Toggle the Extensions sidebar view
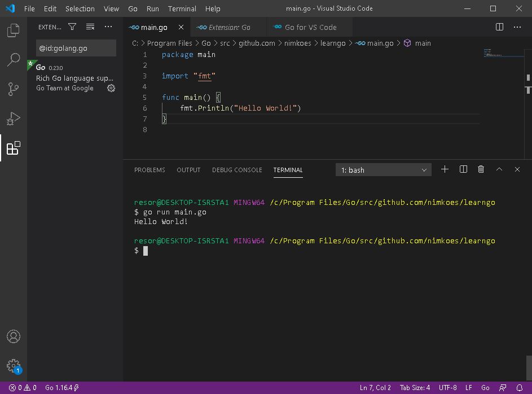The width and height of the screenshot is (532, 394). click(x=13, y=148)
